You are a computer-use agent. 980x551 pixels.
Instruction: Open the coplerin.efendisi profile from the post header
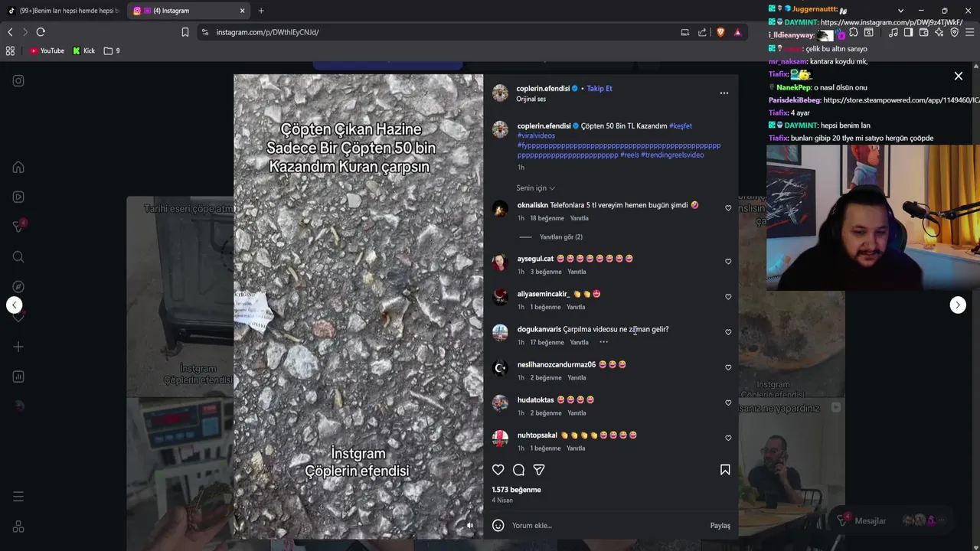(x=543, y=89)
